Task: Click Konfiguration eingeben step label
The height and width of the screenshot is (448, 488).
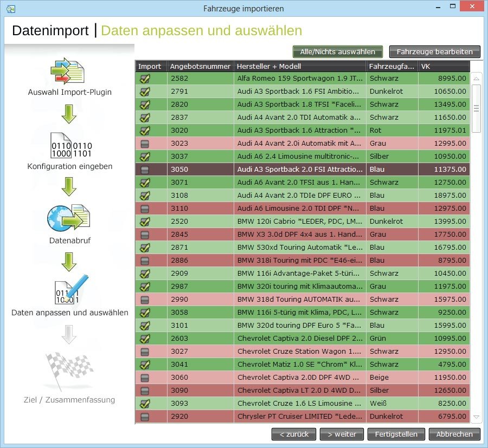Action: coord(70,167)
